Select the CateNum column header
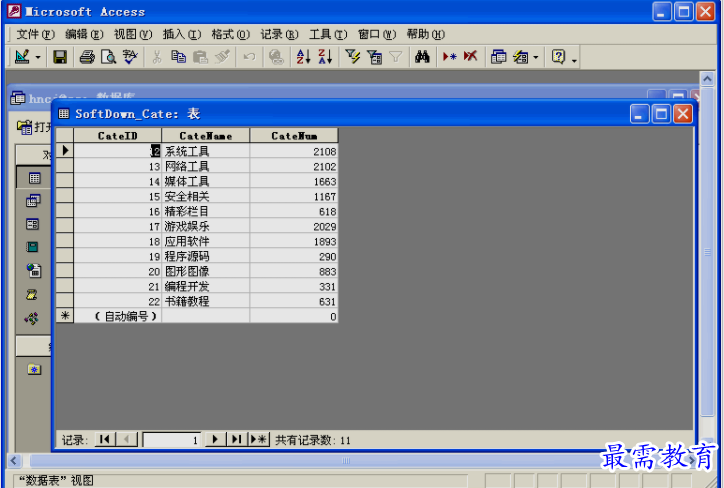The width and height of the screenshot is (724, 488). (x=294, y=136)
